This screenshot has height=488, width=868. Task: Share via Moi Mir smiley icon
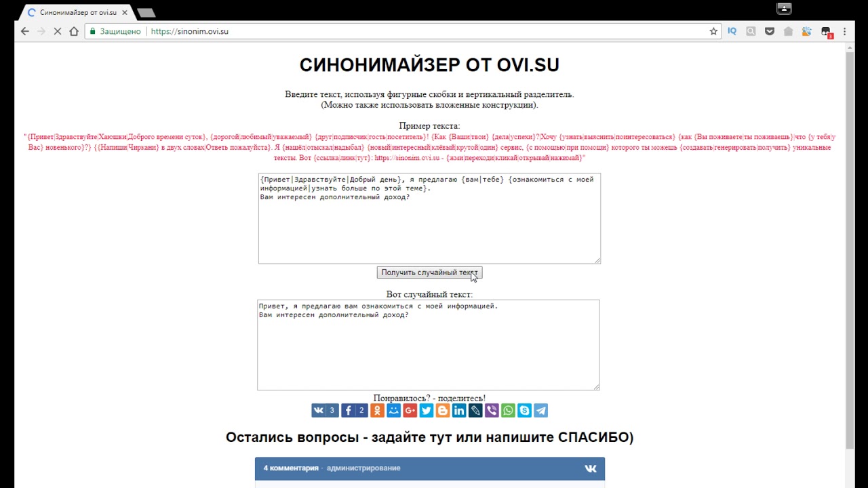(x=393, y=410)
